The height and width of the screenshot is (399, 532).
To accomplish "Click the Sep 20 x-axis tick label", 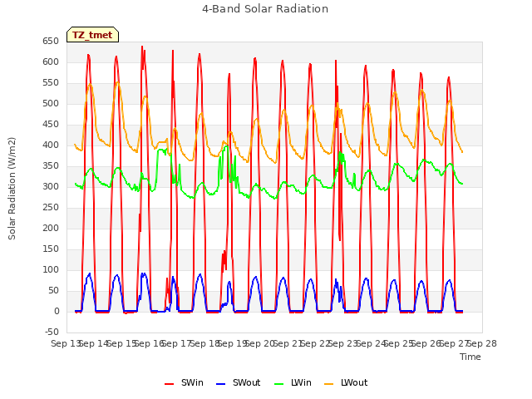I will pos(260,343).
